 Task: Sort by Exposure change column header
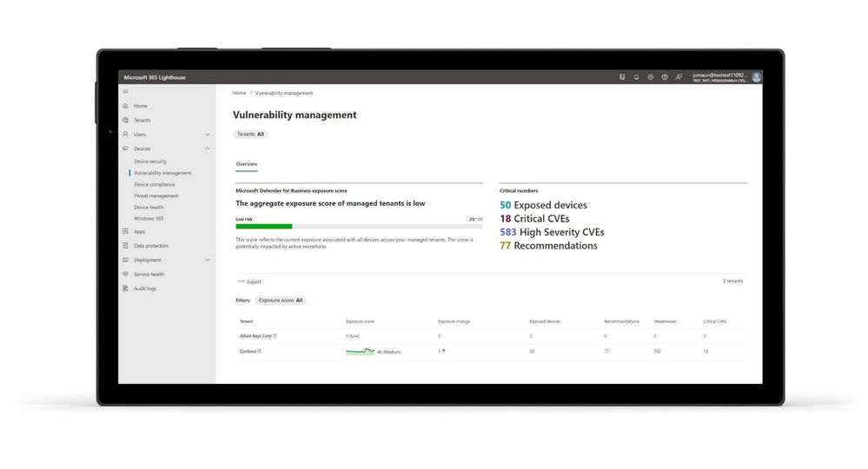point(454,321)
